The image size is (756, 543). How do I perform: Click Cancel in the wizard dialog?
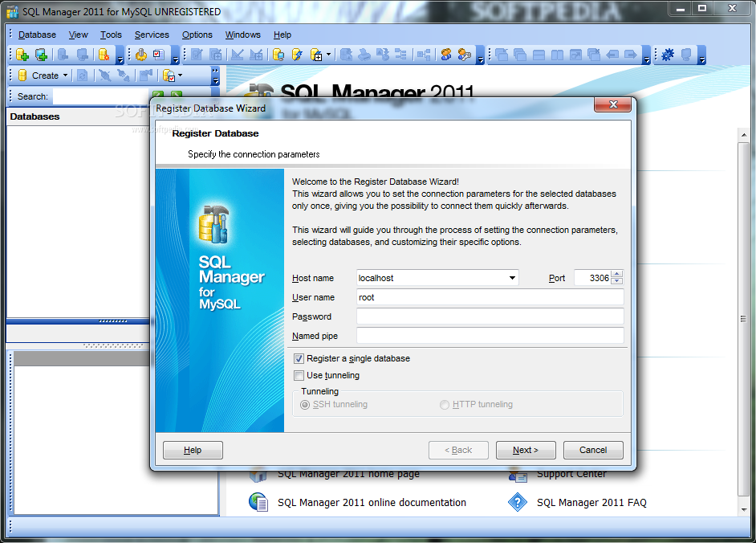point(593,450)
